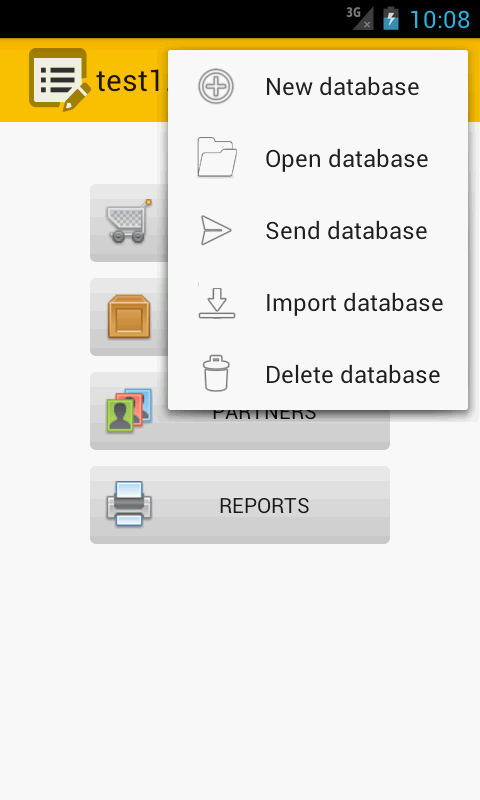Screen dimensions: 480x800
Task: Tap the plus circle icon for New database
Action: point(216,86)
